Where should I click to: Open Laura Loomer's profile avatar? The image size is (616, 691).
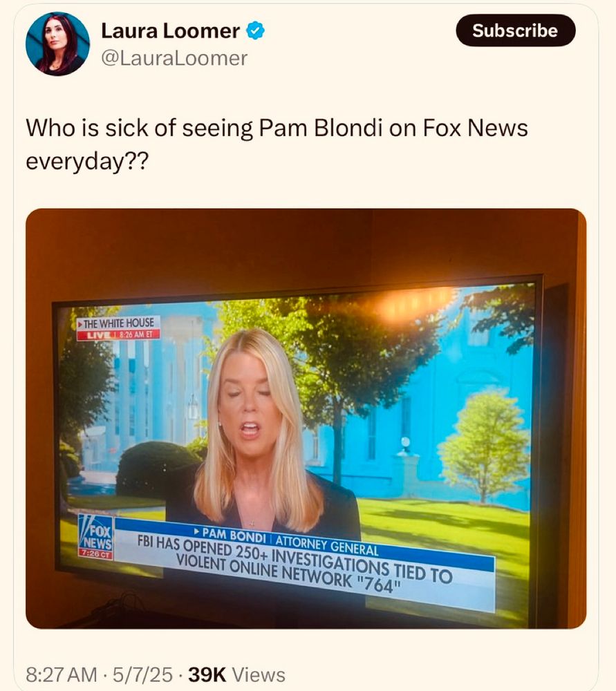(58, 44)
